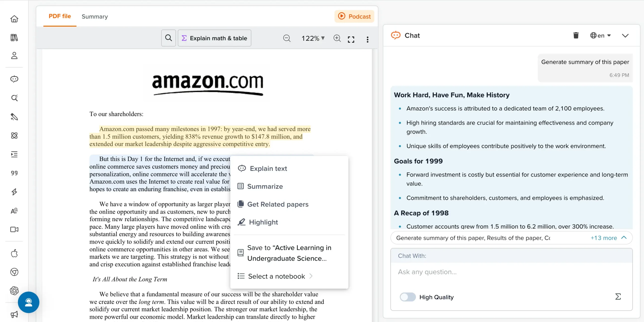Open the lightning bolt icon in sidebar
Viewport: 644px width, 322px height.
(14, 192)
